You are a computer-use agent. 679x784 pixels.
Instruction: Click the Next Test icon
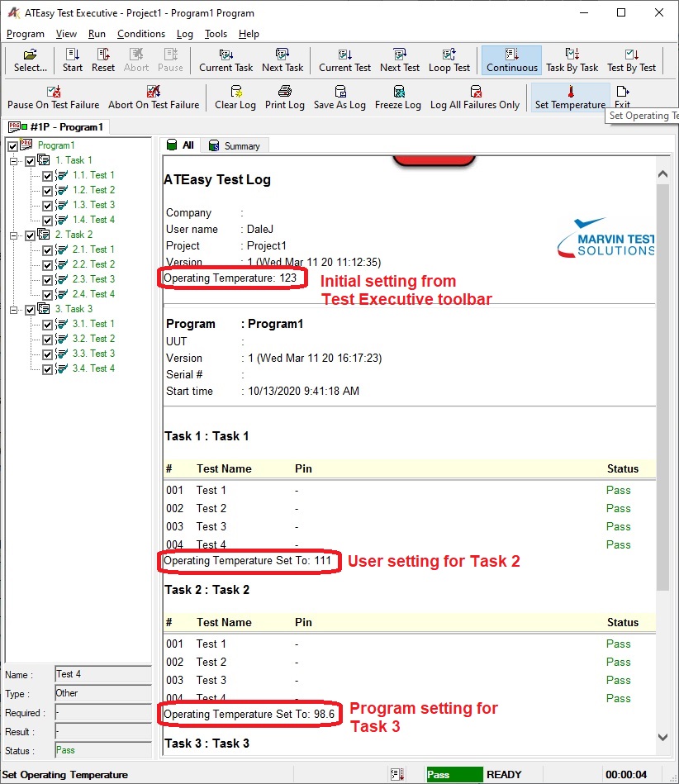(x=399, y=59)
